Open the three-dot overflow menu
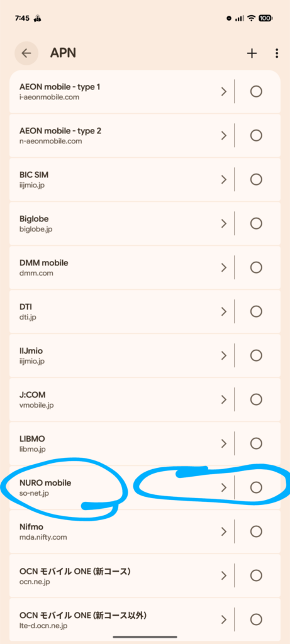The height and width of the screenshot is (644, 290). 277,53
